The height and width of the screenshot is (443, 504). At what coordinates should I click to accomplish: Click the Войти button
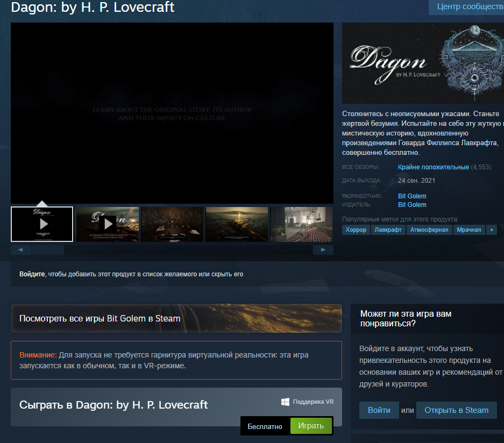click(379, 410)
